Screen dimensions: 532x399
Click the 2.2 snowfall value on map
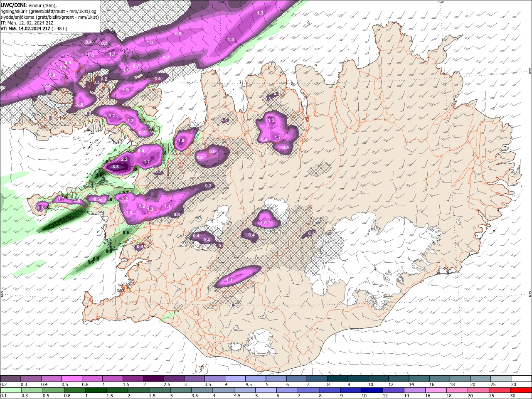(124, 159)
